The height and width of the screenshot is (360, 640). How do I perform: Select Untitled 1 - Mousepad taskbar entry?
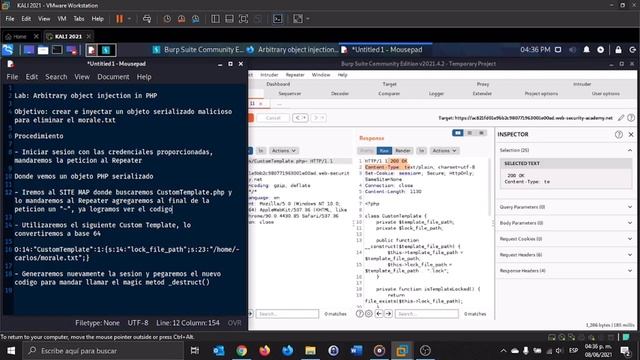point(386,50)
